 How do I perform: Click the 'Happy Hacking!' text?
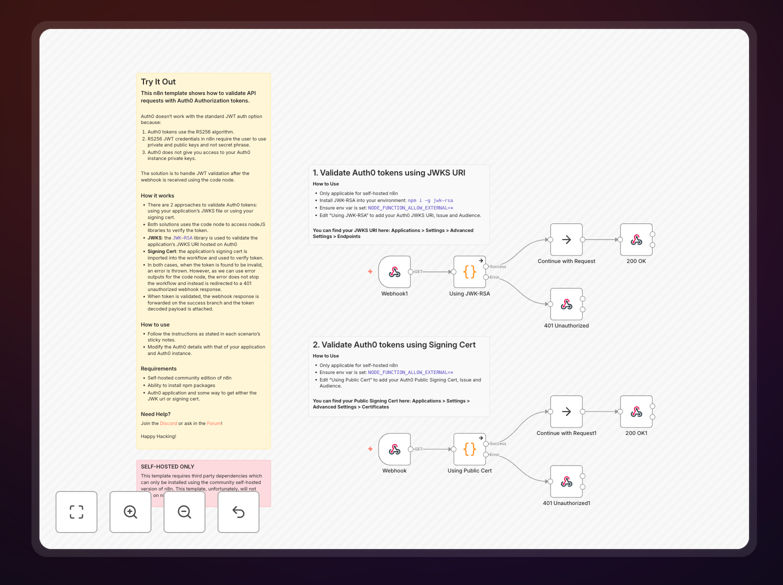(158, 437)
